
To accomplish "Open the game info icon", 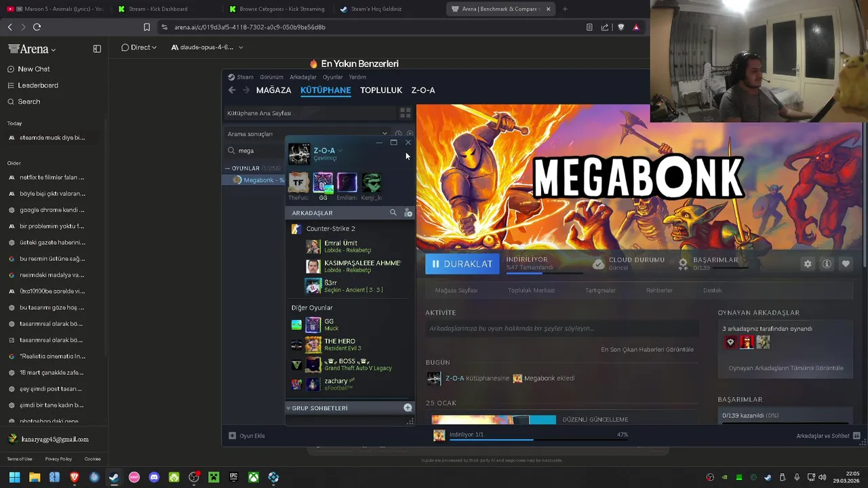I will (x=827, y=264).
